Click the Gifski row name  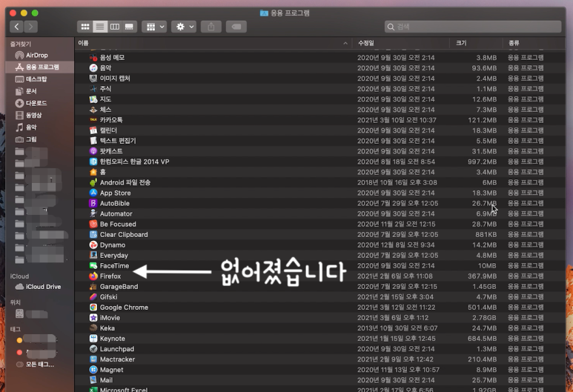click(109, 297)
